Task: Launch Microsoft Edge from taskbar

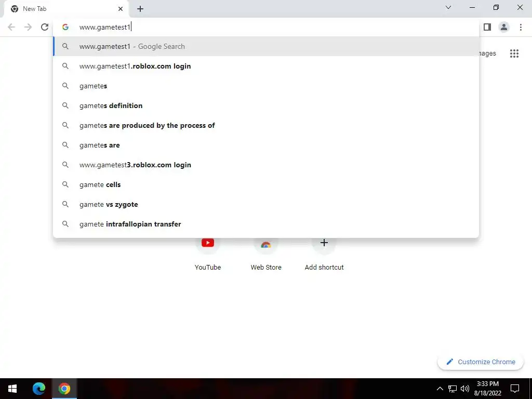Action: point(38,389)
